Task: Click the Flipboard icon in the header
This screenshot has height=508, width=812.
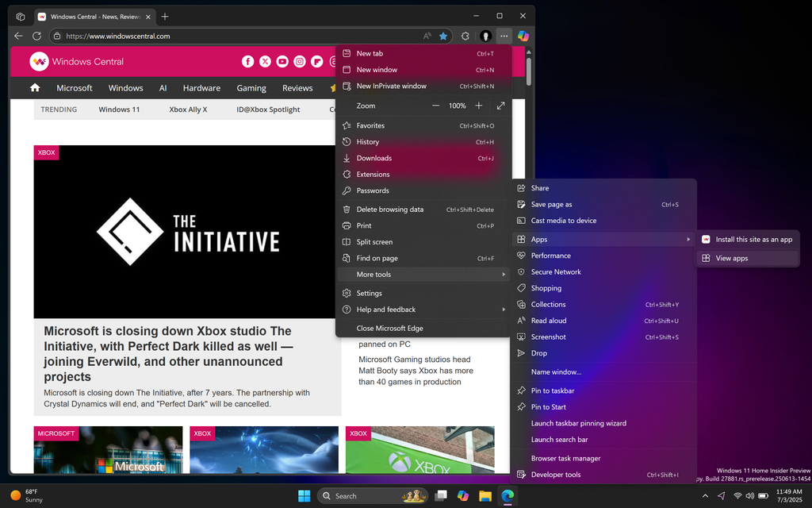Action: [x=317, y=61]
